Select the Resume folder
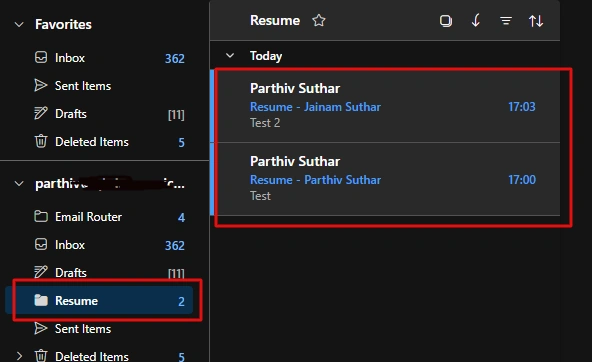The image size is (592, 362). (x=99, y=300)
